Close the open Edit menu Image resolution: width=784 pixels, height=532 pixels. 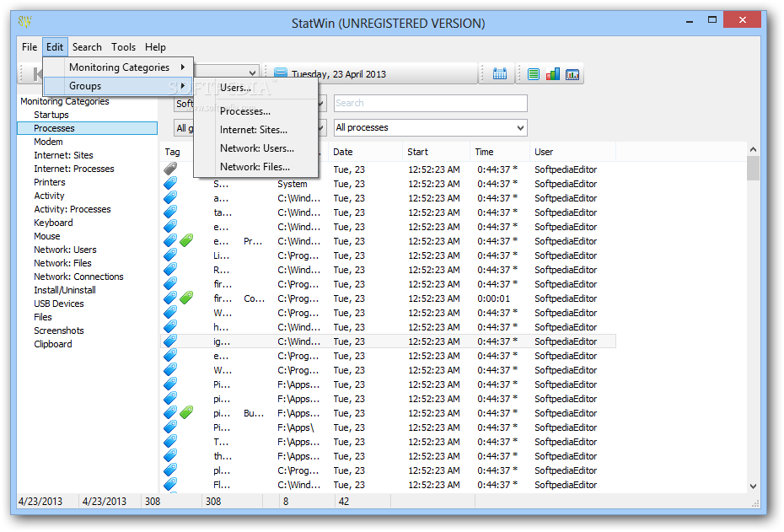(x=55, y=47)
